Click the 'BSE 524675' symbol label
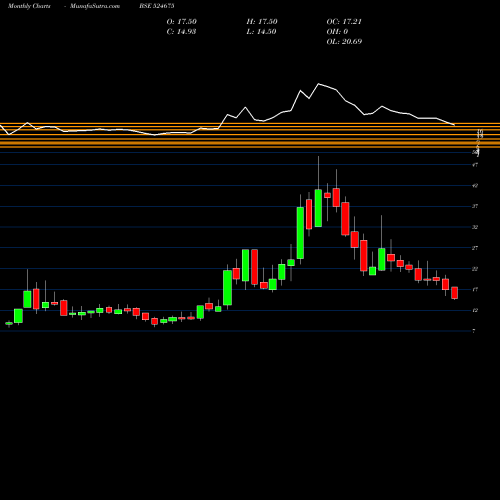This screenshot has width=500, height=500. pos(157,6)
